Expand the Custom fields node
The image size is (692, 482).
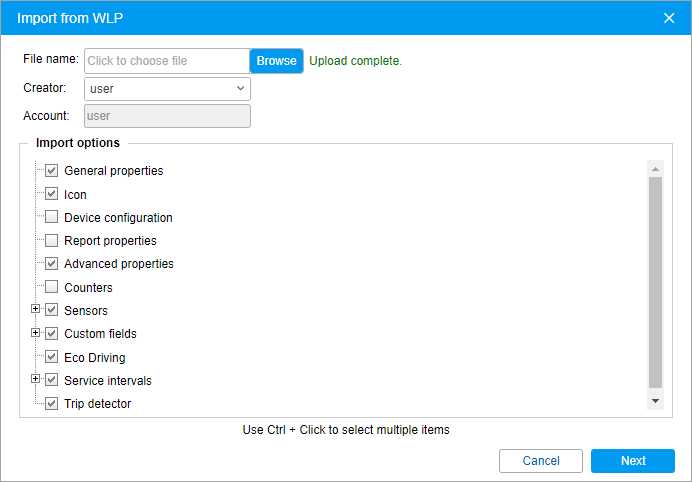point(36,333)
